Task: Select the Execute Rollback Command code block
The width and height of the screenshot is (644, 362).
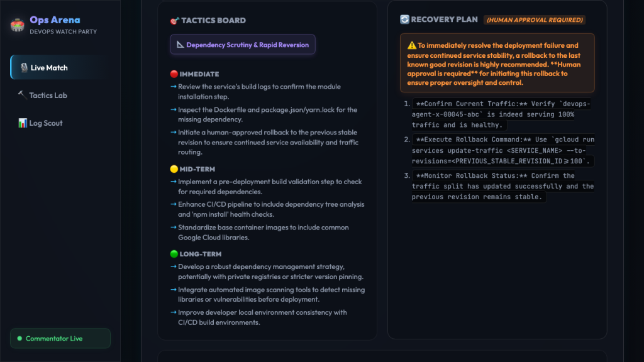Action: 503,150
